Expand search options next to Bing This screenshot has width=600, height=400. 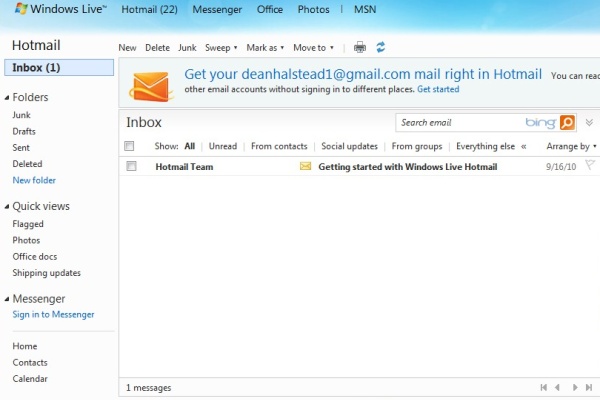click(589, 122)
